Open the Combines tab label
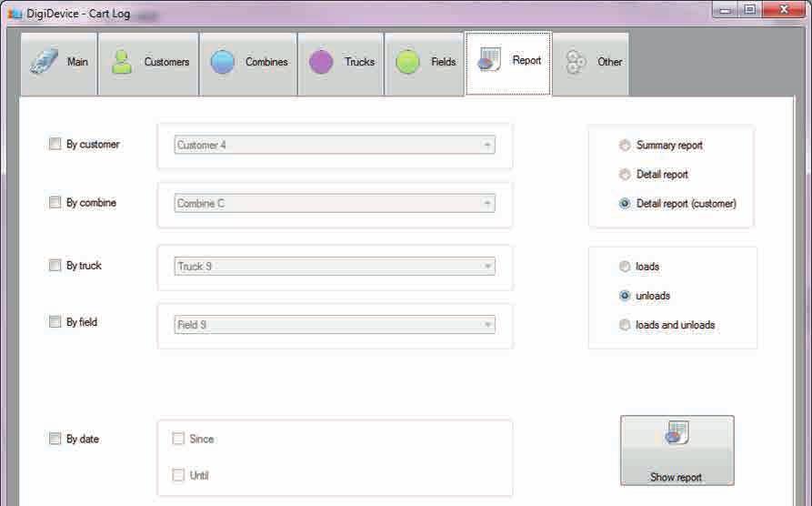 [x=266, y=62]
